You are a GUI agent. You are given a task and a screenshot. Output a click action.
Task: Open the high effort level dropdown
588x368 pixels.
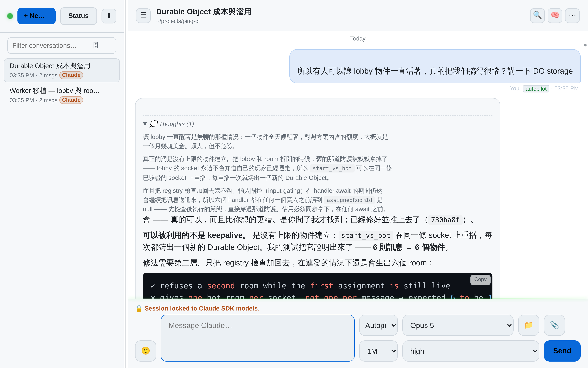point(471,351)
